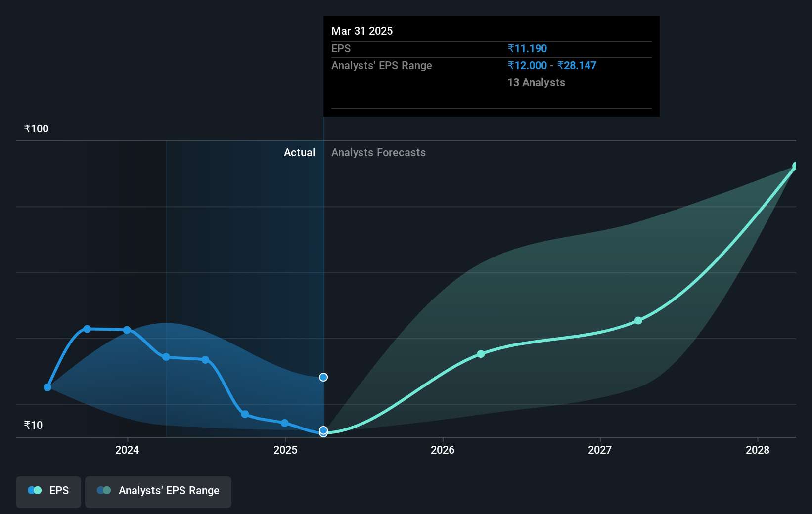View the Analysts Forecasts section
Viewport: 812px width, 514px height.
(378, 152)
